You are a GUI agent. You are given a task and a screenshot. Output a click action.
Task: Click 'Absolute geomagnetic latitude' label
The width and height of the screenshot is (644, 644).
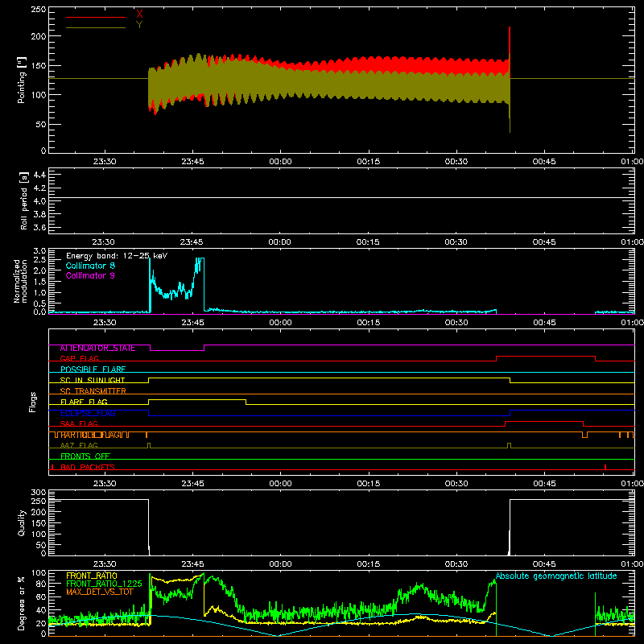pos(556,576)
